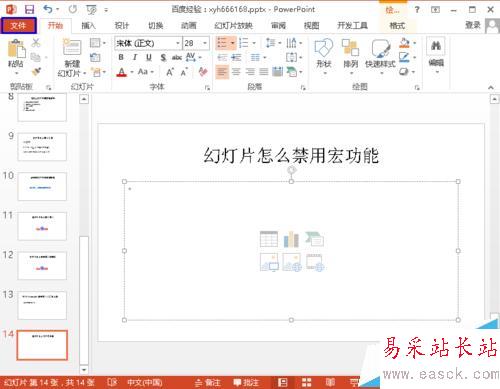This screenshot has height=389, width=500.
Task: Click the font color red A swatch
Action: (122, 72)
